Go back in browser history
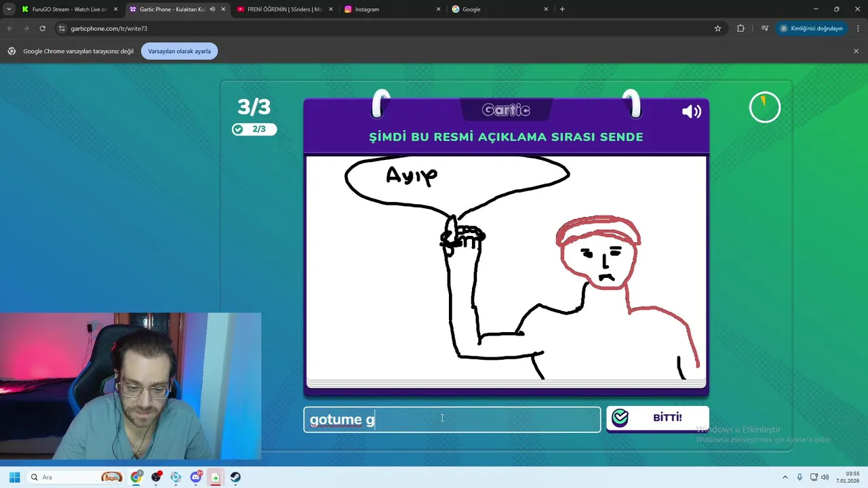The height and width of the screenshot is (488, 868). click(9, 28)
